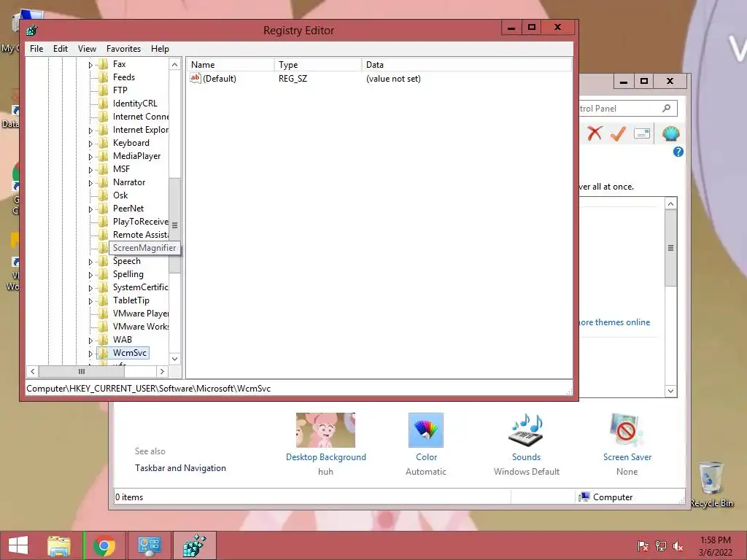Select the PlayToReceiver folder icon
Viewport: 747px width, 560px height.
(104, 222)
